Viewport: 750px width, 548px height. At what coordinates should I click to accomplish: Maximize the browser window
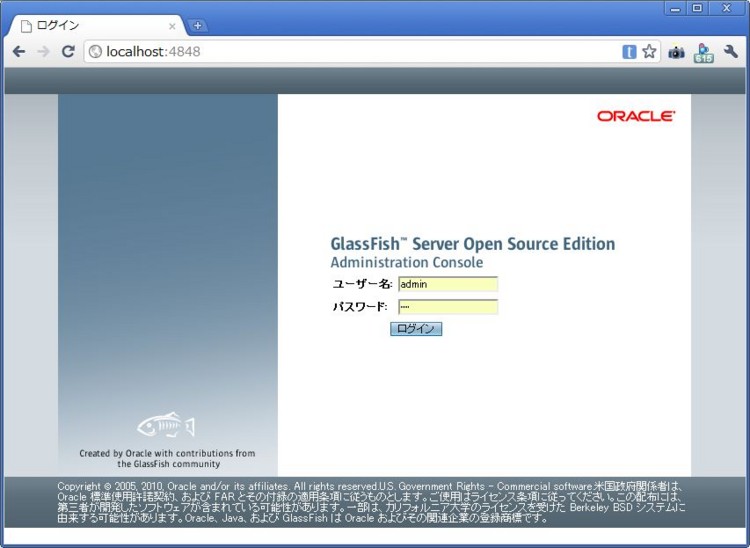pyautogui.click(x=697, y=9)
